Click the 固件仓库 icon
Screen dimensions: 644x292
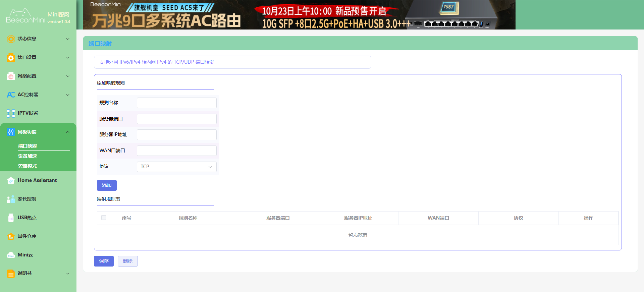click(x=11, y=236)
